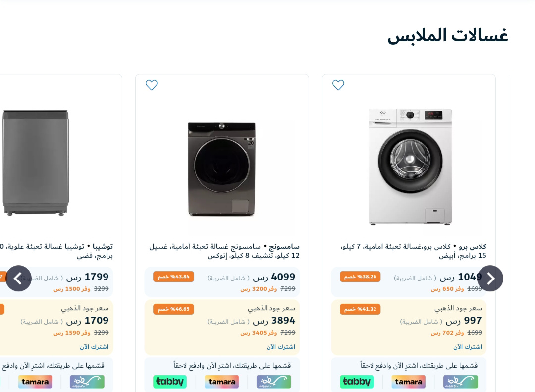Open the white ClassPro washing machine image

[410, 167]
